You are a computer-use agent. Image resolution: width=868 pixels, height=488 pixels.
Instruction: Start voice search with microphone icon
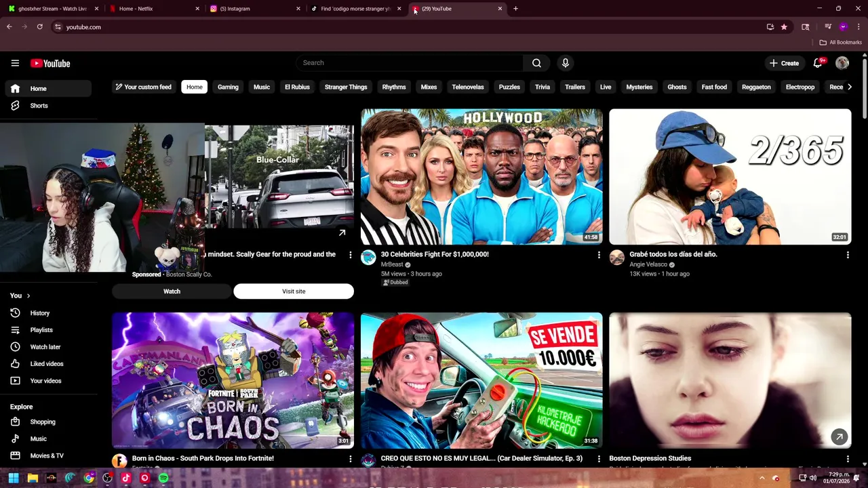(x=565, y=63)
